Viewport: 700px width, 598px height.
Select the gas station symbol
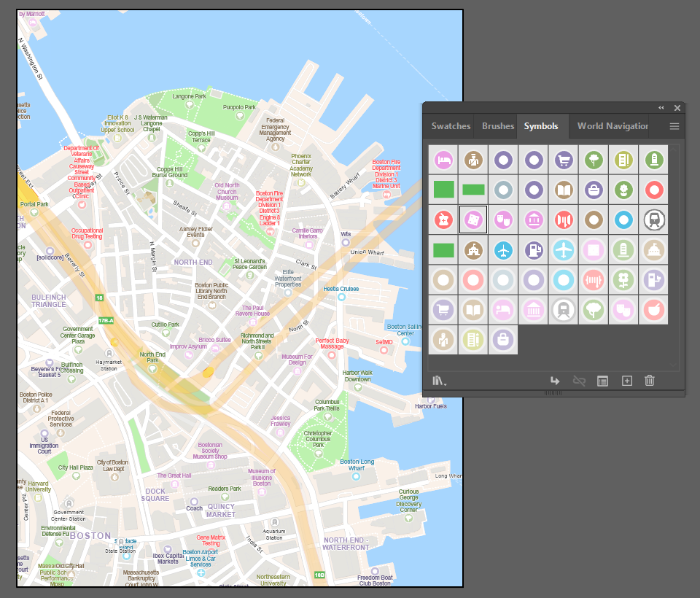click(533, 249)
